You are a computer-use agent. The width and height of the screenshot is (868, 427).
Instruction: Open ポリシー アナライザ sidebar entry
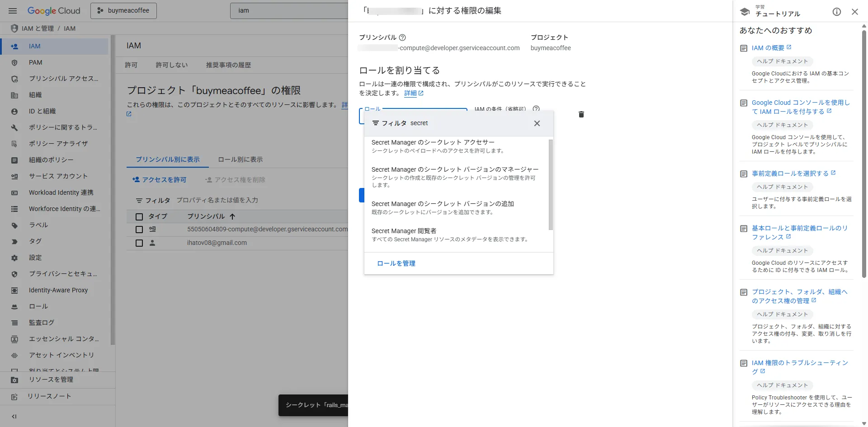pyautogui.click(x=54, y=144)
